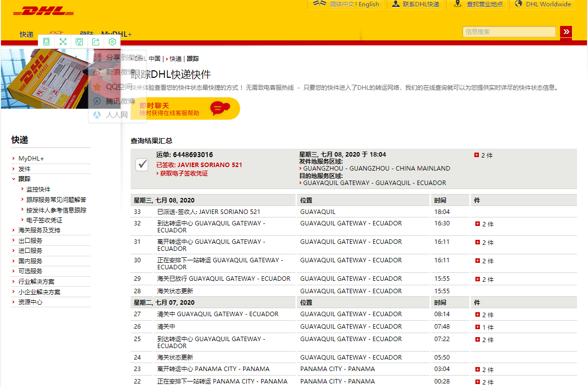Expand pieces for row 25 at 07:22
The image size is (588, 387).
(477, 339)
